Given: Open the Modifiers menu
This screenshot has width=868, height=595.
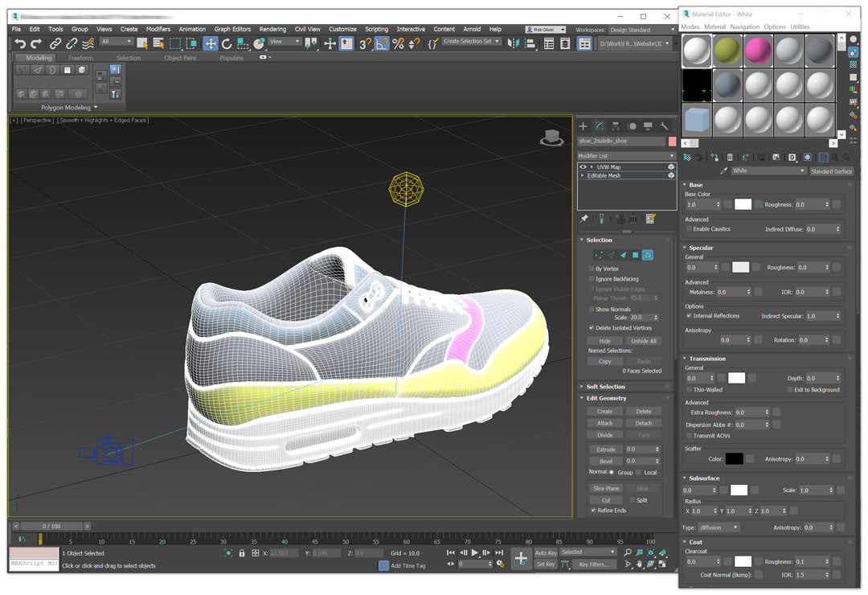Looking at the screenshot, I should pos(158,30).
